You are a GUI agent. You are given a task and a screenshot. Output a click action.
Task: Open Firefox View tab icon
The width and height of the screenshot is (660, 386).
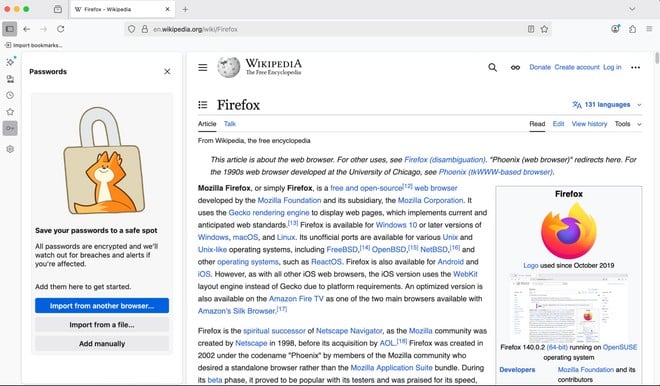[58, 9]
